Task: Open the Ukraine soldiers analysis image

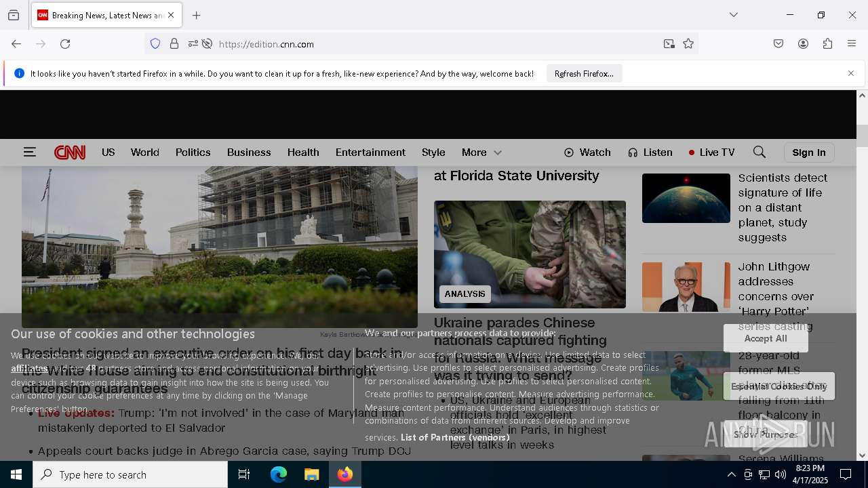Action: (530, 254)
